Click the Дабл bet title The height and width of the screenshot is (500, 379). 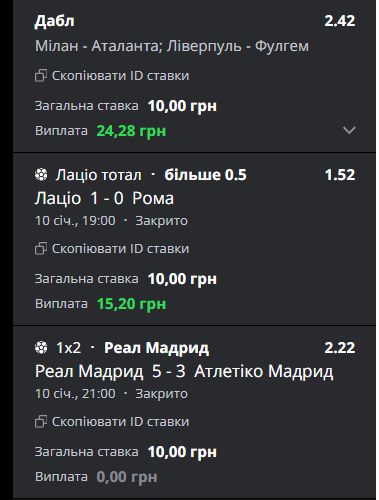(55, 21)
